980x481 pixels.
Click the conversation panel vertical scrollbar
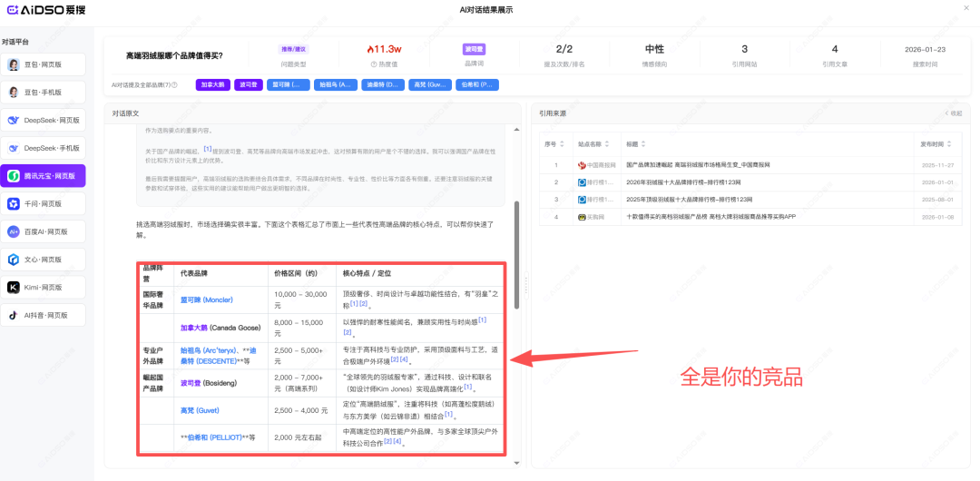[516, 254]
